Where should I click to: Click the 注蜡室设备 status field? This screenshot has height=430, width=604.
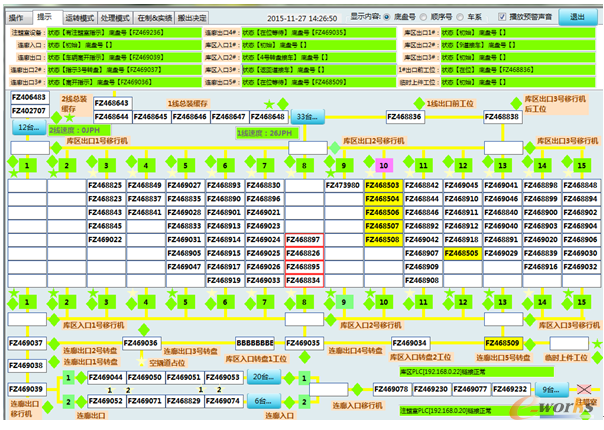pyautogui.click(x=124, y=33)
